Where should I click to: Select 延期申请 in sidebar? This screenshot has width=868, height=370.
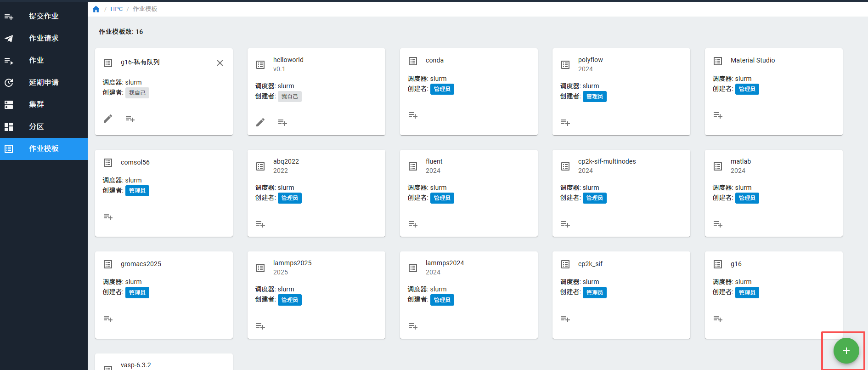44,83
